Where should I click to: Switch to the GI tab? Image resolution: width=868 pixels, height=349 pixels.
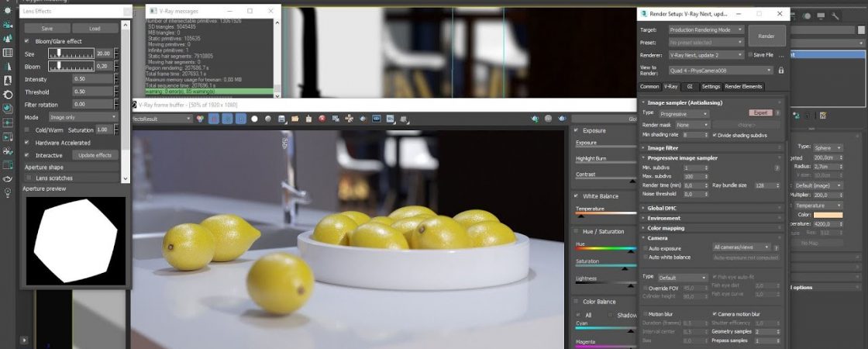tap(690, 86)
